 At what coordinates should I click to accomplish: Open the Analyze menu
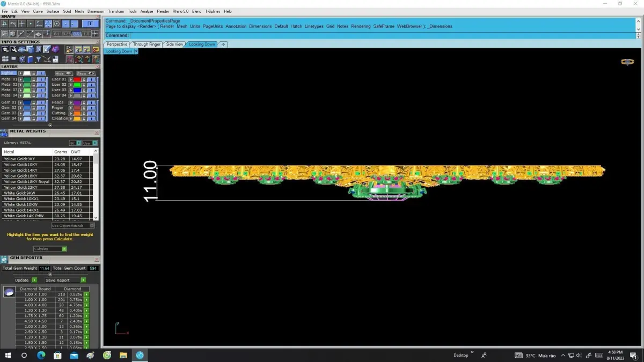tap(147, 11)
